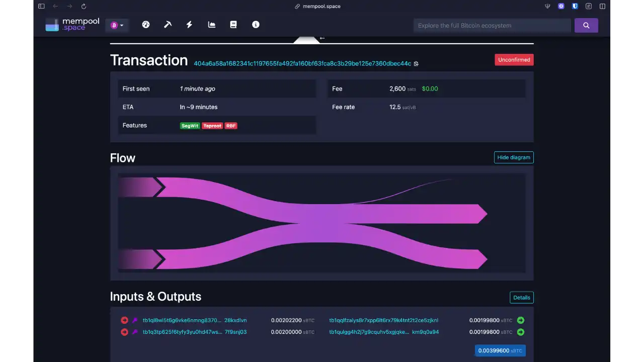Open the mempool.space dashboard via the gauge icon

coord(146,24)
